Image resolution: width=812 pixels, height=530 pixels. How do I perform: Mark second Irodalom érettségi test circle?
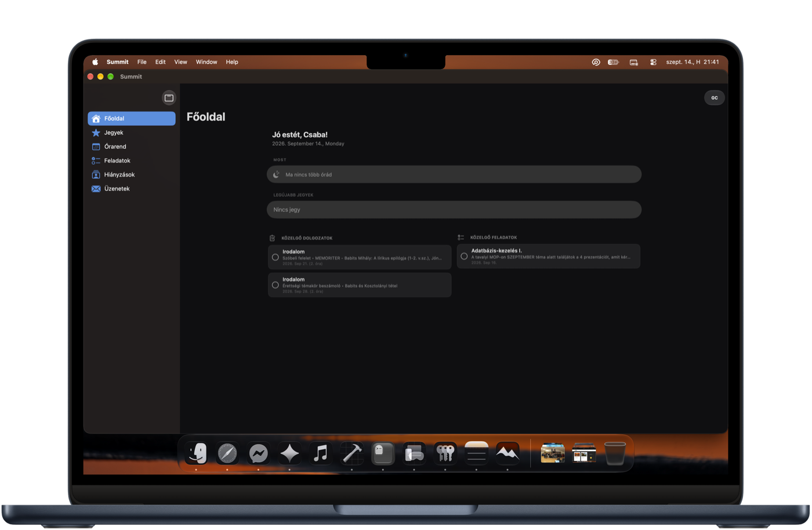coord(275,285)
